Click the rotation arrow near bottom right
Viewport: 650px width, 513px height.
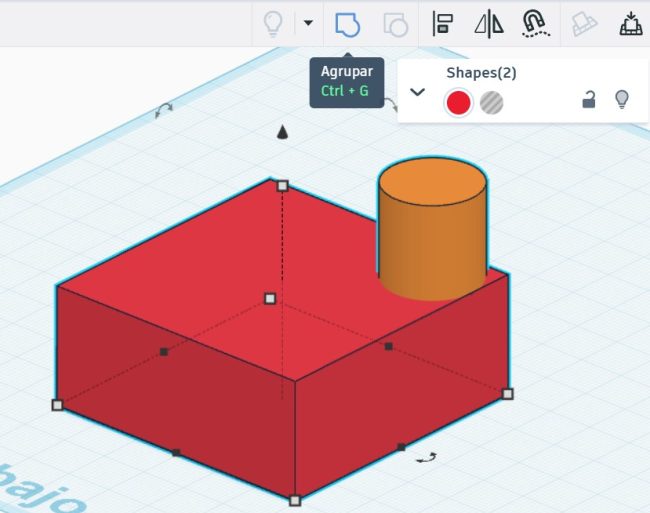coord(427,458)
